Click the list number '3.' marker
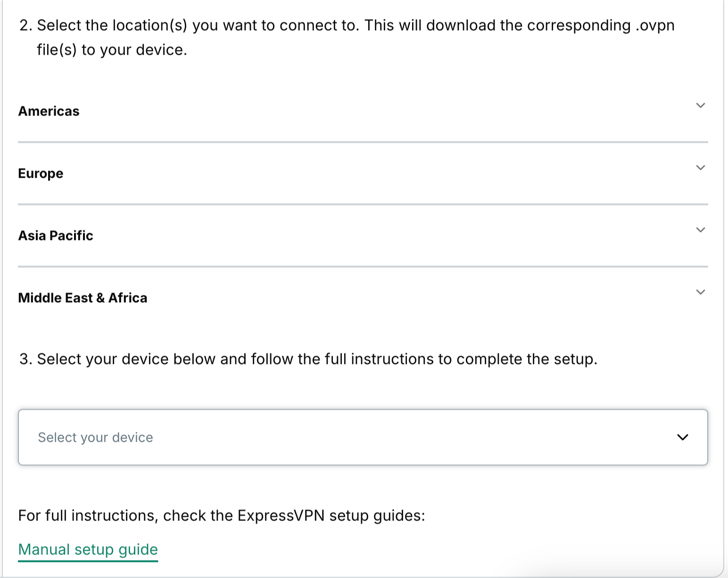The image size is (728, 578). pos(26,359)
